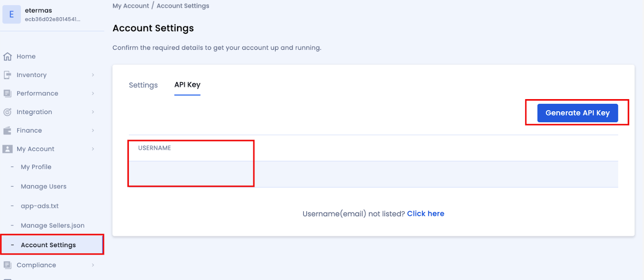Click the blue E avatar icon

[x=12, y=15]
